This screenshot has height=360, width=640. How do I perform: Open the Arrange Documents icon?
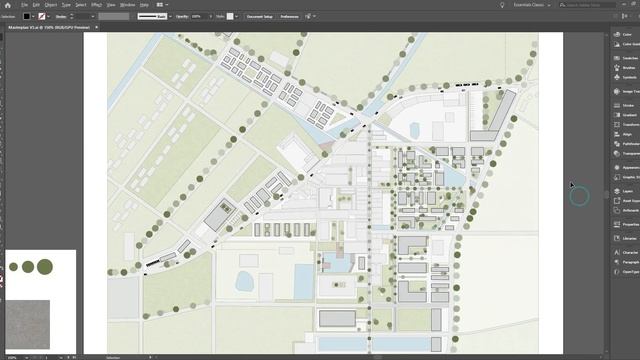160,5
